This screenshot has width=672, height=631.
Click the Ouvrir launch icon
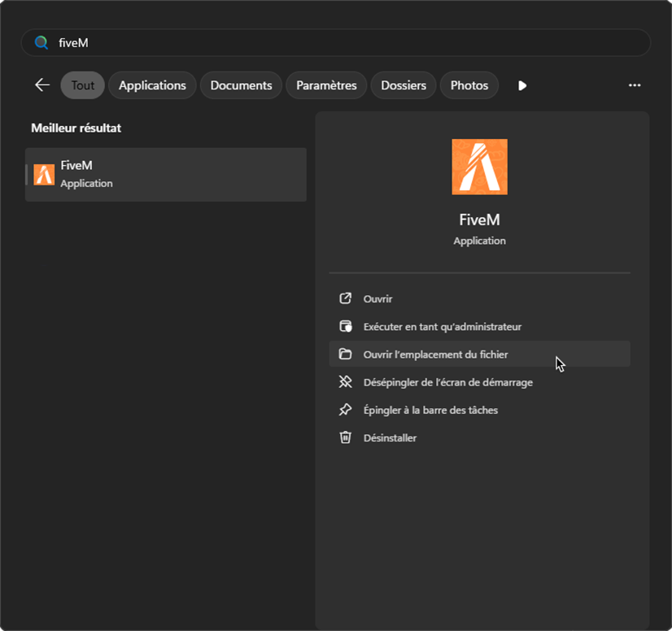pos(345,299)
